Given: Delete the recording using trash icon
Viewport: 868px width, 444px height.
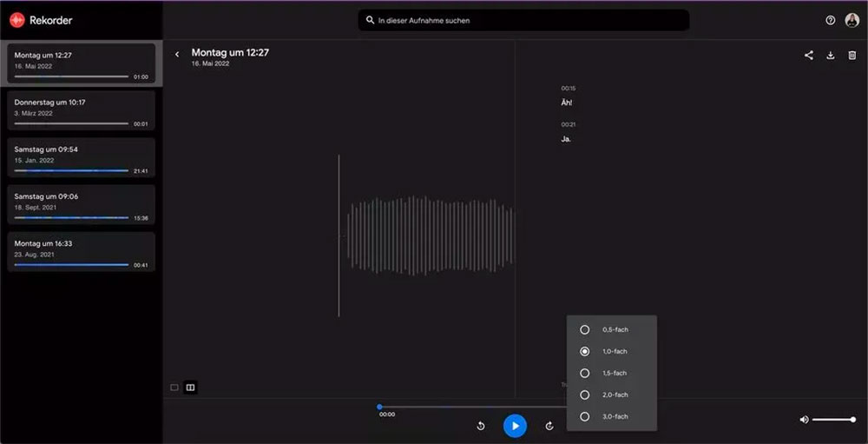Looking at the screenshot, I should point(852,56).
